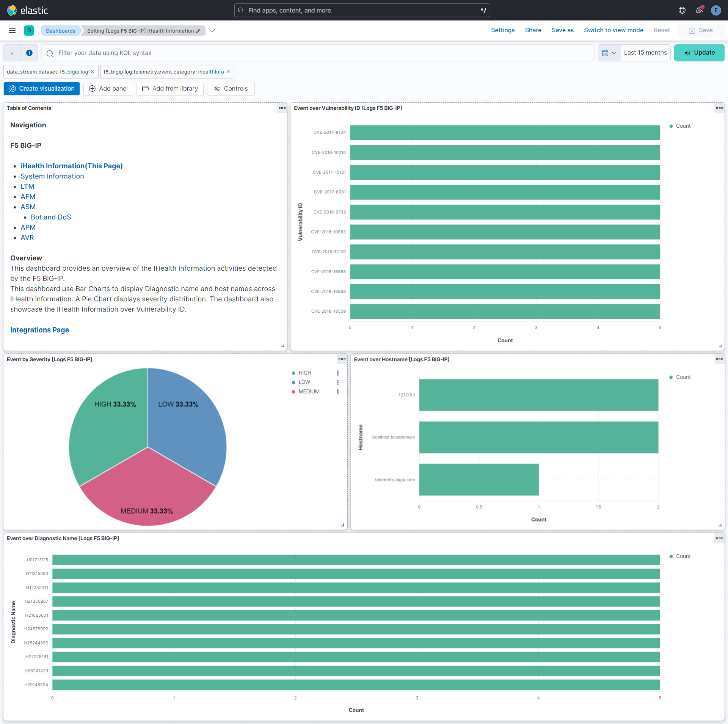Click the user avatar labeled E
The height and width of the screenshot is (724, 728).
point(716,10)
